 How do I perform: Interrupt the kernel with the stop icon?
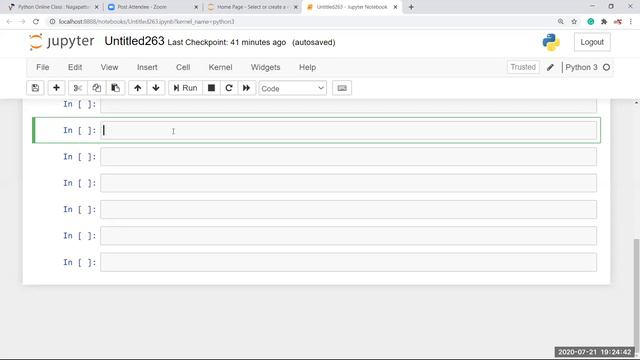(x=211, y=88)
